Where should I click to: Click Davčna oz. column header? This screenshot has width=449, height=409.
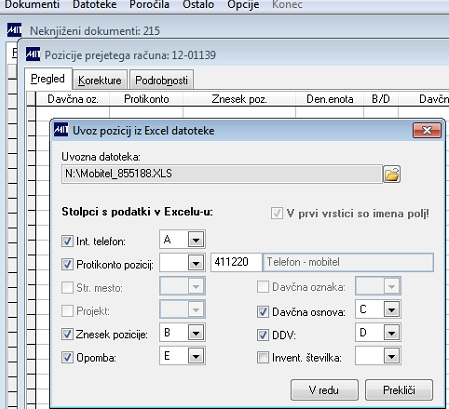73,99
